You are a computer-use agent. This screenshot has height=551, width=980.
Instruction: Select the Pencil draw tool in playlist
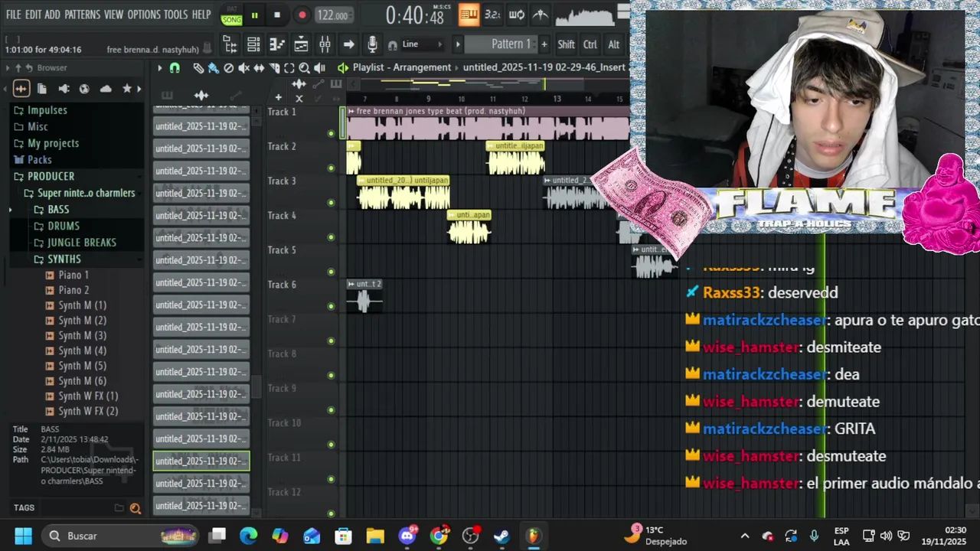[x=198, y=68]
